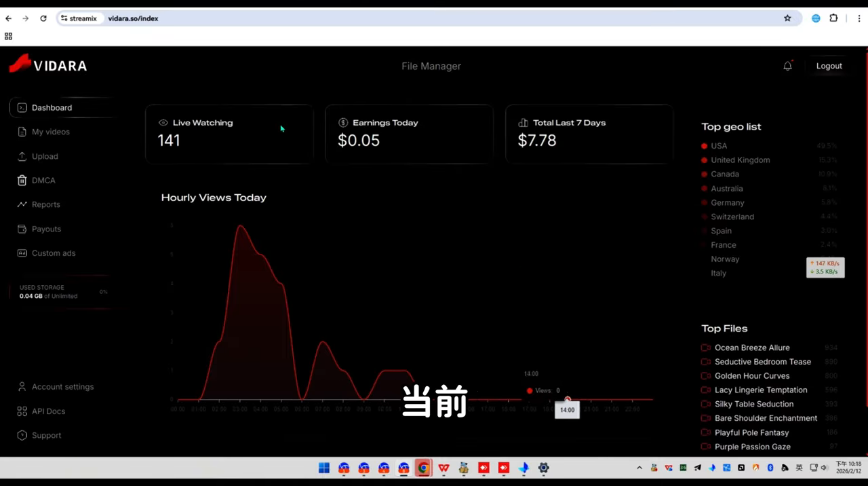Open the Reports page
The width and height of the screenshot is (868, 486).
pyautogui.click(x=46, y=204)
